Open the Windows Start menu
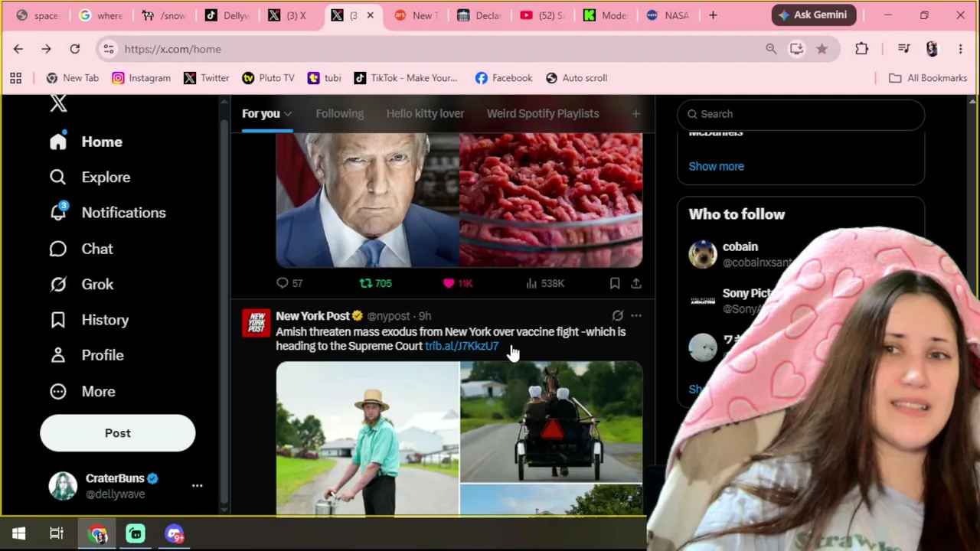Viewport: 980px width, 551px height. click(18, 533)
